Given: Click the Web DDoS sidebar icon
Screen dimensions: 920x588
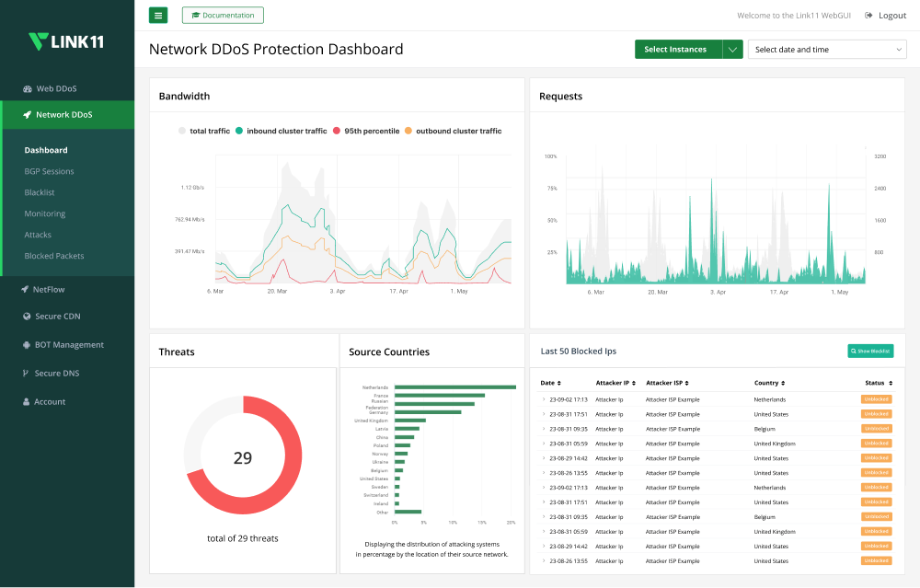Looking at the screenshot, I should 27,88.
